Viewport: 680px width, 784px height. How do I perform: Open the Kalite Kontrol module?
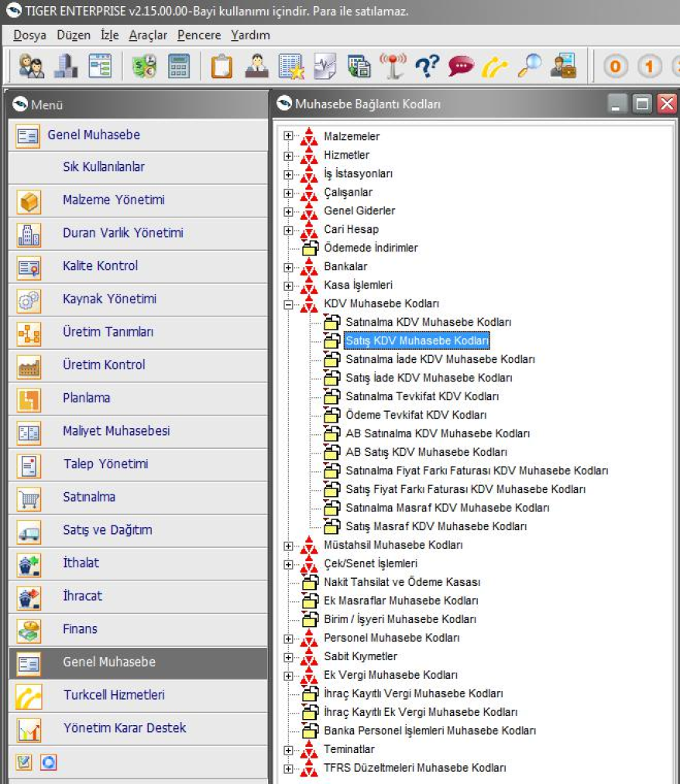pyautogui.click(x=138, y=266)
